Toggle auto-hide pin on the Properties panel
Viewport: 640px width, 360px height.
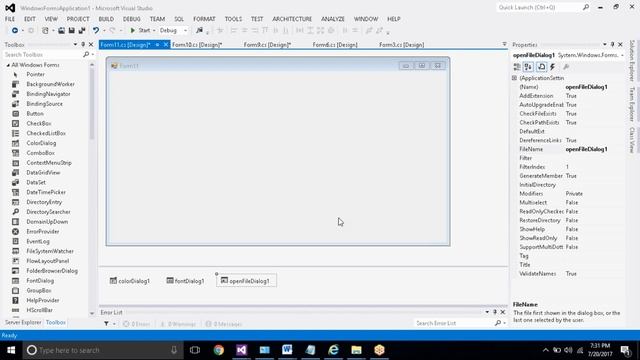tap(612, 44)
